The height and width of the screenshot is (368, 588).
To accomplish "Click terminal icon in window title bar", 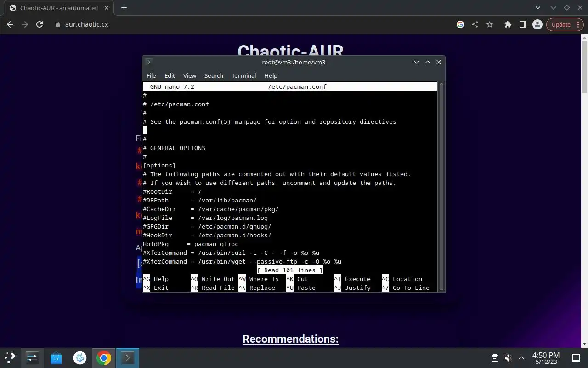I will pyautogui.click(x=148, y=62).
